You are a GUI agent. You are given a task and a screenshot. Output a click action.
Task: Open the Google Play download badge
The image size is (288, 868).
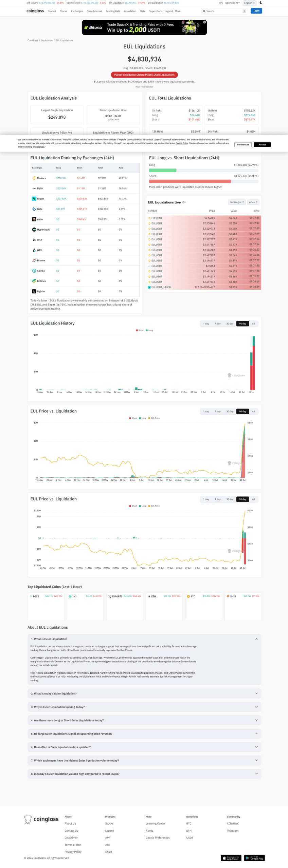(x=254, y=858)
